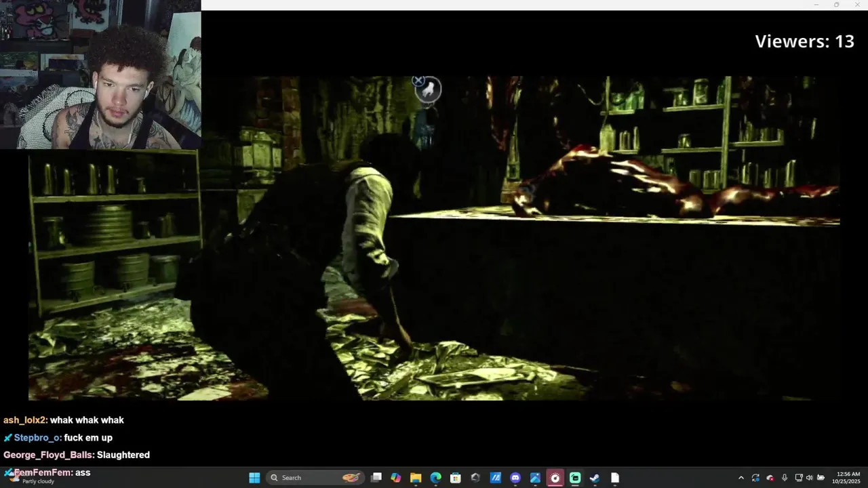Click the sync status tray icon

pyautogui.click(x=755, y=478)
